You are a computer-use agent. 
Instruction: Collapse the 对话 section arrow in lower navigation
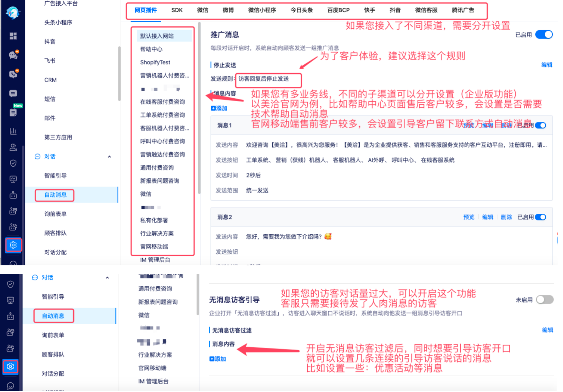(107, 278)
